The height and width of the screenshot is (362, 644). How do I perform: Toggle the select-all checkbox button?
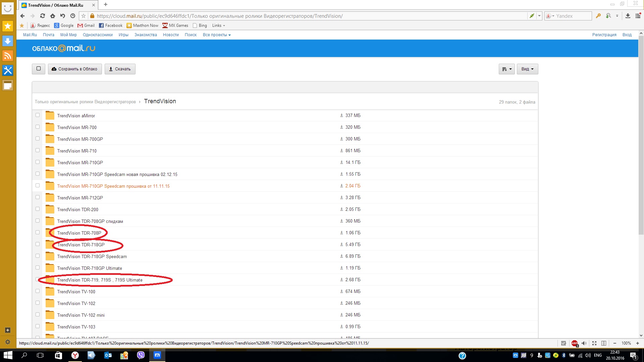[39, 69]
